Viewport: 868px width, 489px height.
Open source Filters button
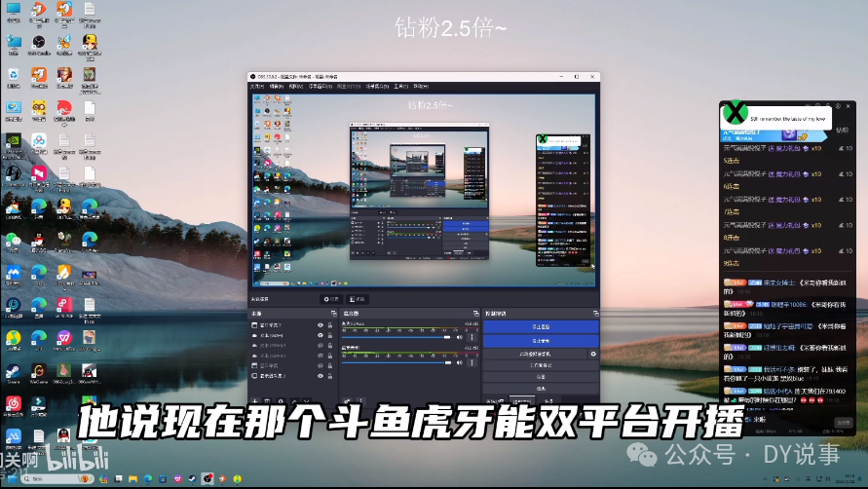point(358,299)
